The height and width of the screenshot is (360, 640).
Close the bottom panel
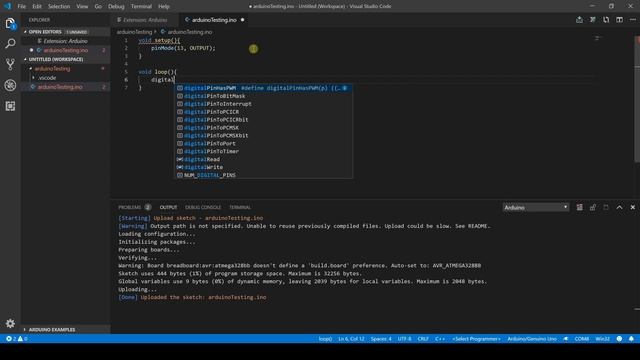(633, 207)
